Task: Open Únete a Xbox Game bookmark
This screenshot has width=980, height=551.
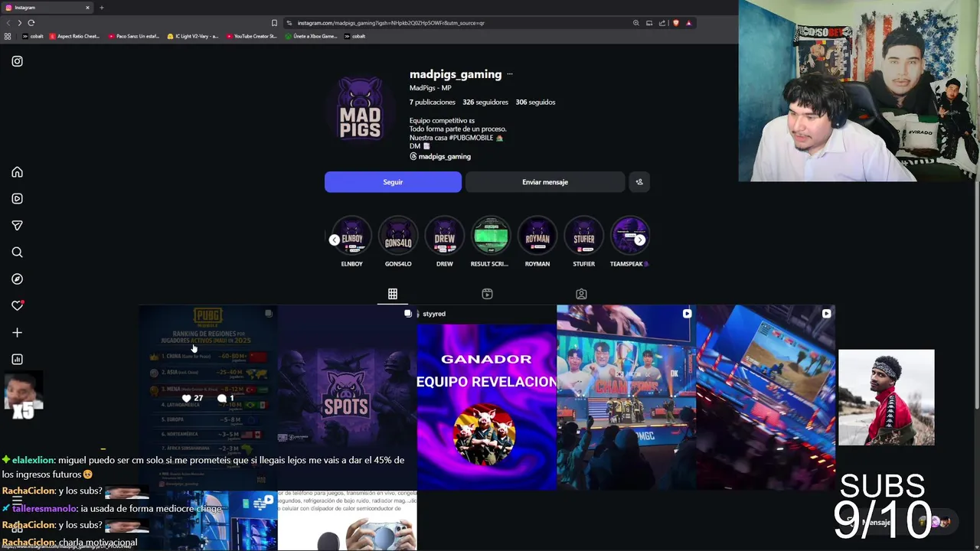Action: [x=310, y=36]
